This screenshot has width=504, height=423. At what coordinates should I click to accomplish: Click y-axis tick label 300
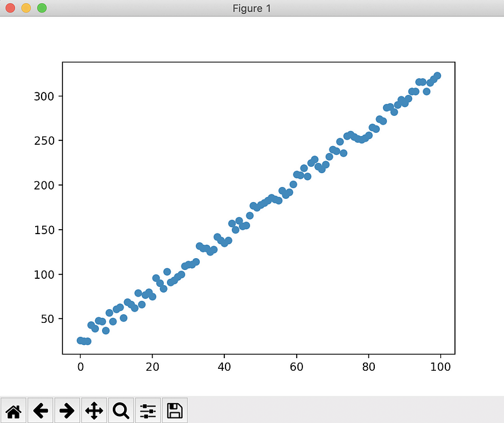pos(46,96)
